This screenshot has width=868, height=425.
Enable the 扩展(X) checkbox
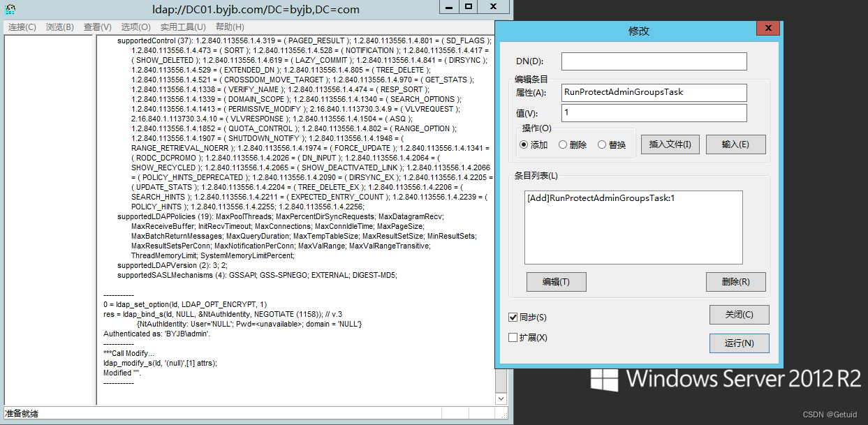tap(513, 338)
